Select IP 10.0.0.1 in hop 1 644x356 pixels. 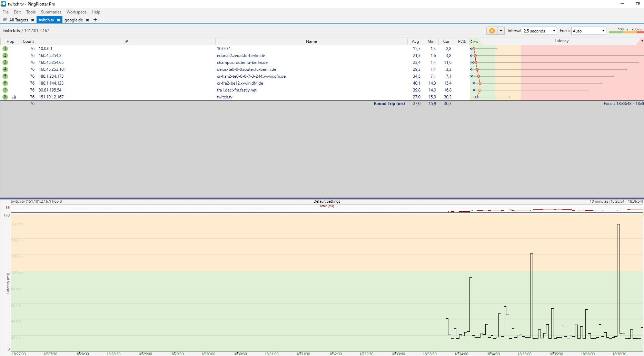click(46, 49)
